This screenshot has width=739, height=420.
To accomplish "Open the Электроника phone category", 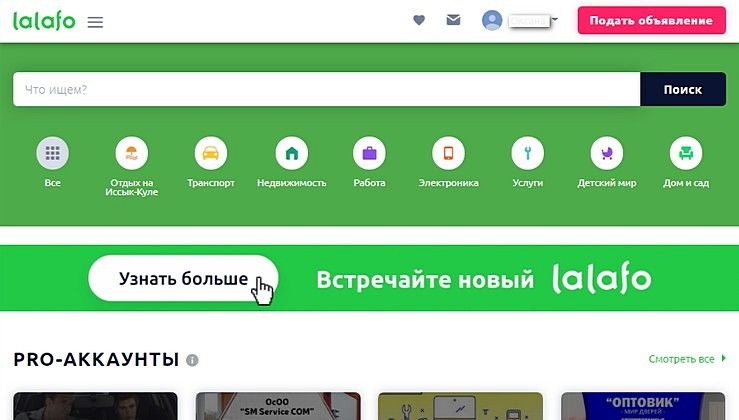I will 449,153.
